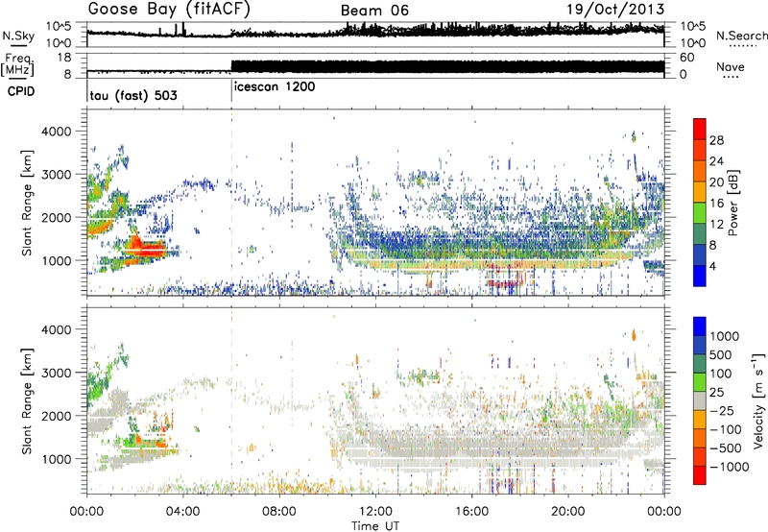Image resolution: width=768 pixels, height=532 pixels.
Task: Click 'Slant Range [km]' label of the power panel
Action: coord(27,203)
